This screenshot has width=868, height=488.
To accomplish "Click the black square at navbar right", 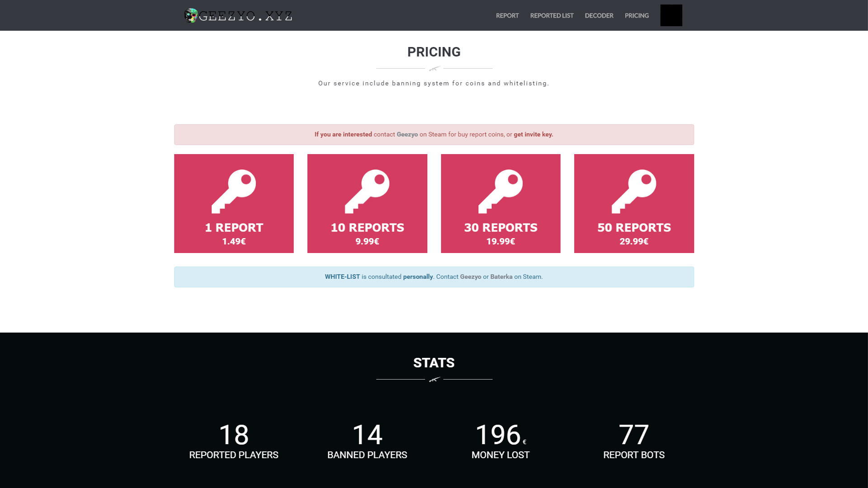I will pyautogui.click(x=671, y=15).
